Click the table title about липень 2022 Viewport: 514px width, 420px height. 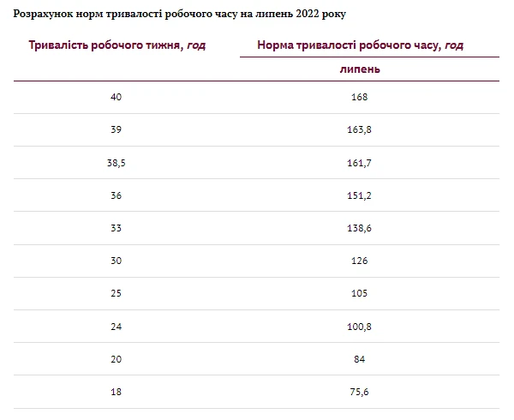point(181,15)
